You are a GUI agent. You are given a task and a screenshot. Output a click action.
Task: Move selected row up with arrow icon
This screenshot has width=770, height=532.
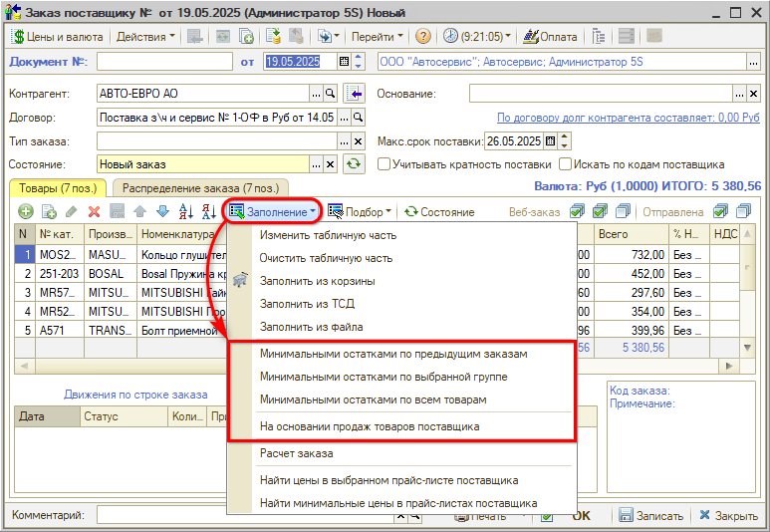(x=139, y=211)
